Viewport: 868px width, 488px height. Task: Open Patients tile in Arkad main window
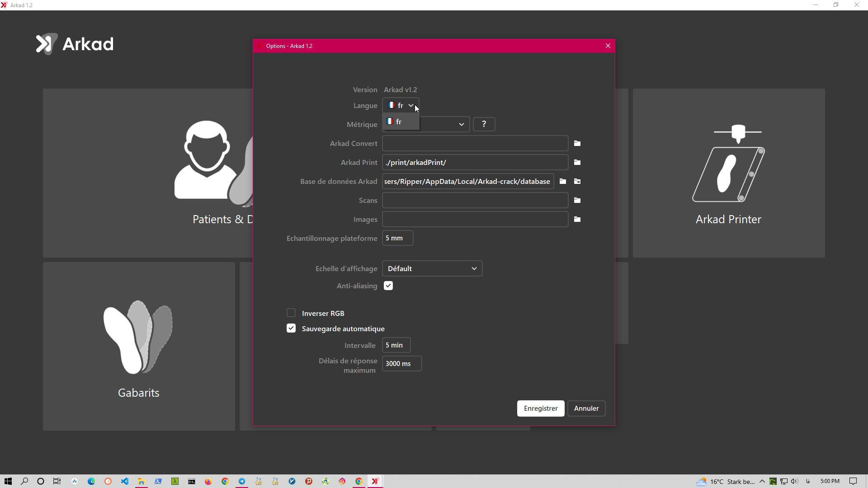coord(148,173)
